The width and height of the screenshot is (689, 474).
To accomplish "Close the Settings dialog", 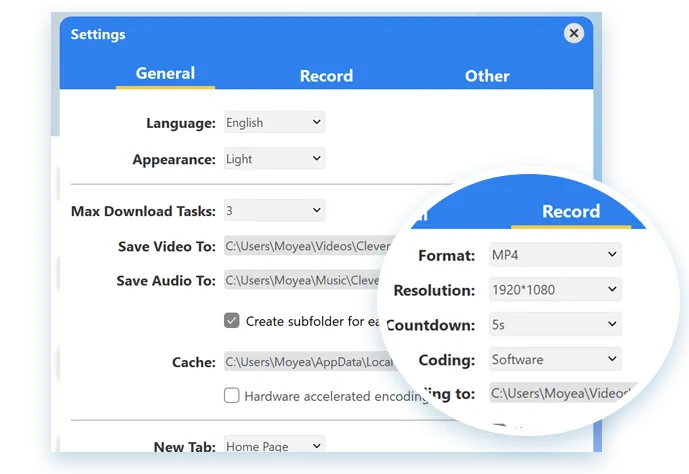I will click(x=573, y=33).
